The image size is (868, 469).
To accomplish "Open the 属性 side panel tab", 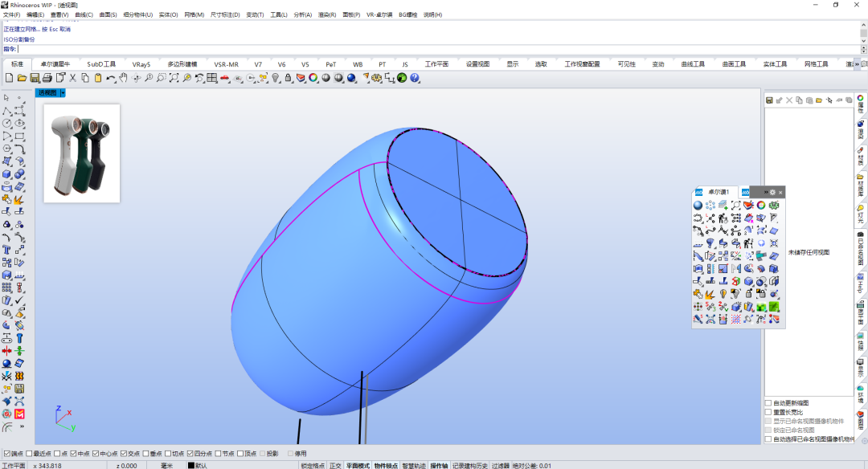I will coord(861,104).
